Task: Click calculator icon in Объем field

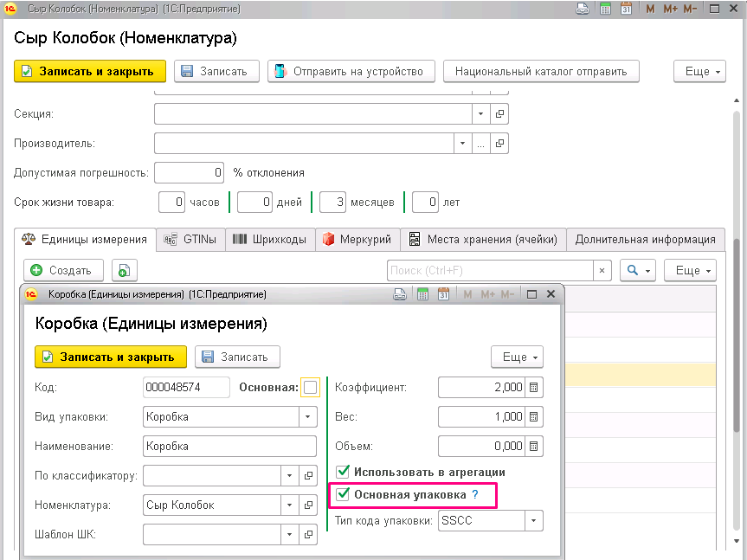Action: [x=533, y=447]
